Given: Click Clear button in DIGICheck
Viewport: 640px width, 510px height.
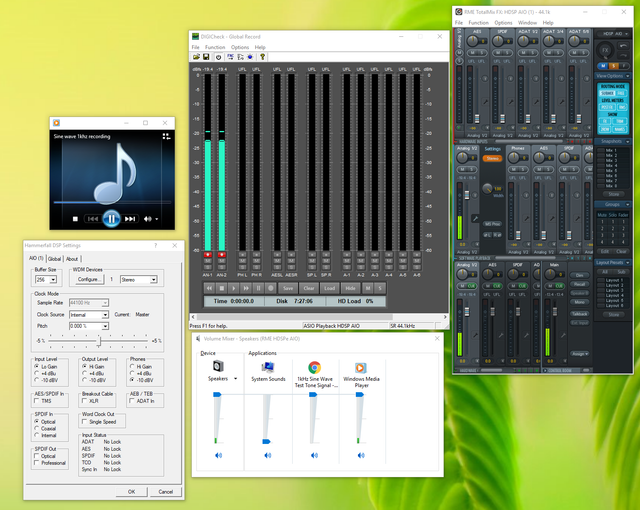Looking at the screenshot, I should 309,288.
